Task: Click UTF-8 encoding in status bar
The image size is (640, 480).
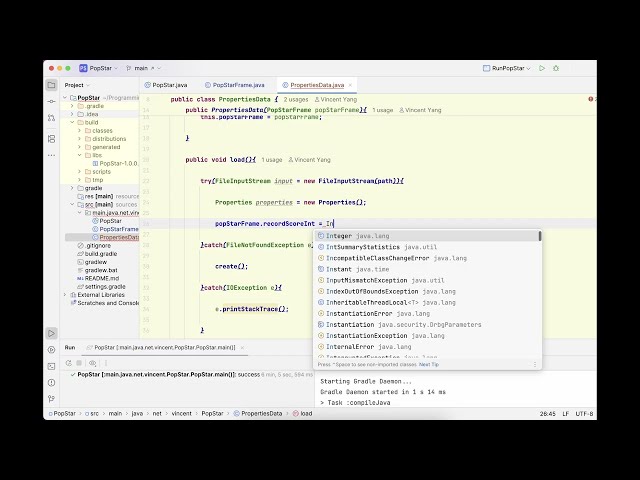Action: tap(584, 413)
